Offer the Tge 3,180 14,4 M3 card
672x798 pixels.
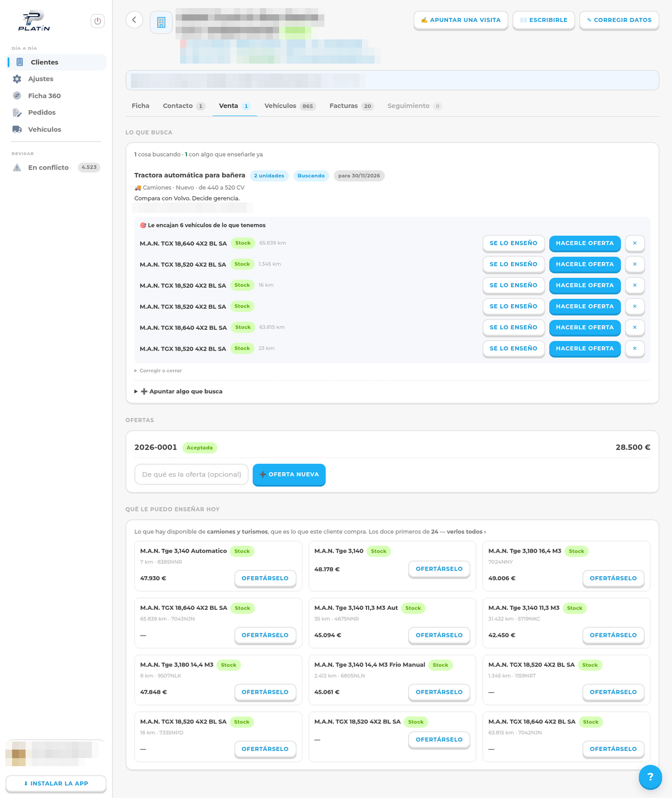click(265, 692)
